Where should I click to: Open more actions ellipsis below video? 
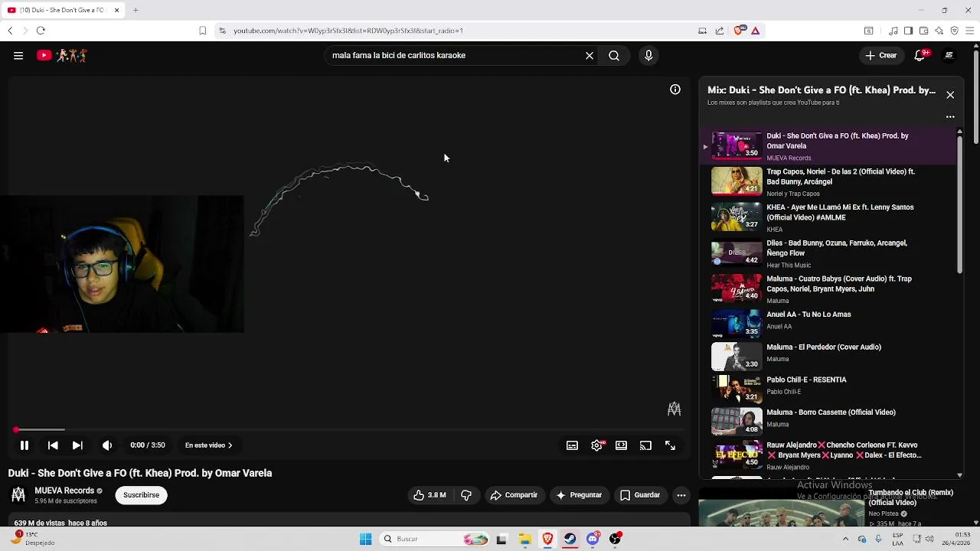pyautogui.click(x=681, y=495)
